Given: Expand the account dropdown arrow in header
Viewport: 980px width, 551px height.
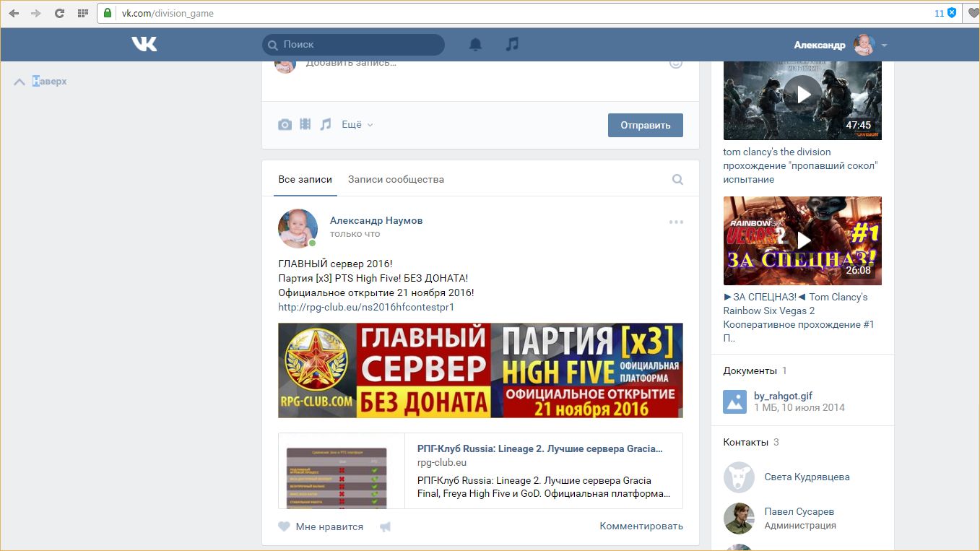Looking at the screenshot, I should (885, 45).
